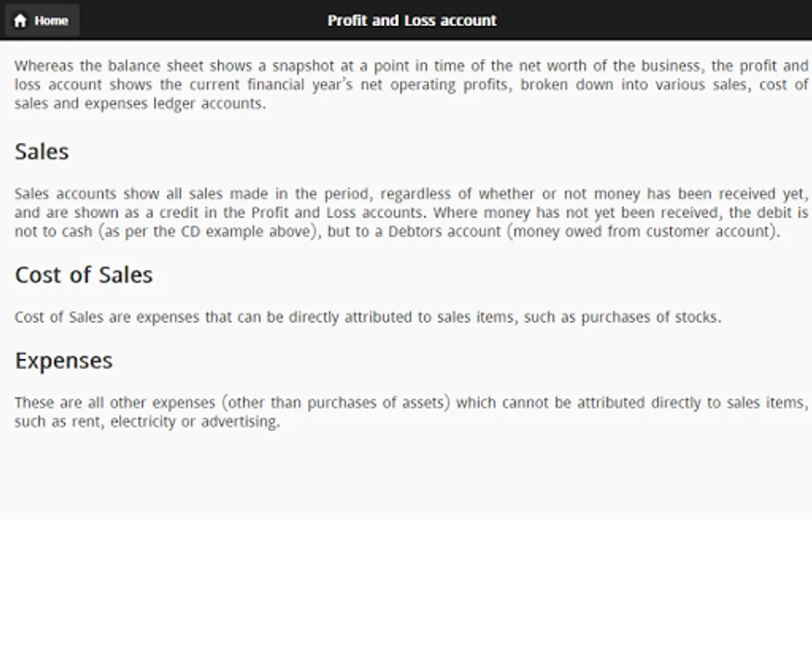Click the paragraph beginning 'These are all other expenses'
The height and width of the screenshot is (654, 812).
pos(411,412)
